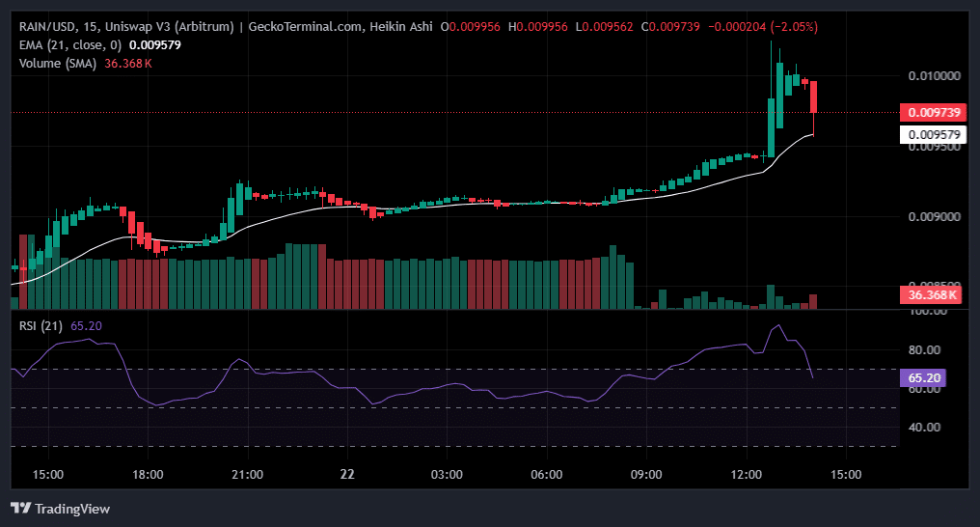
Task: Click 12:00 on the time axis
Action: pyautogui.click(x=746, y=475)
